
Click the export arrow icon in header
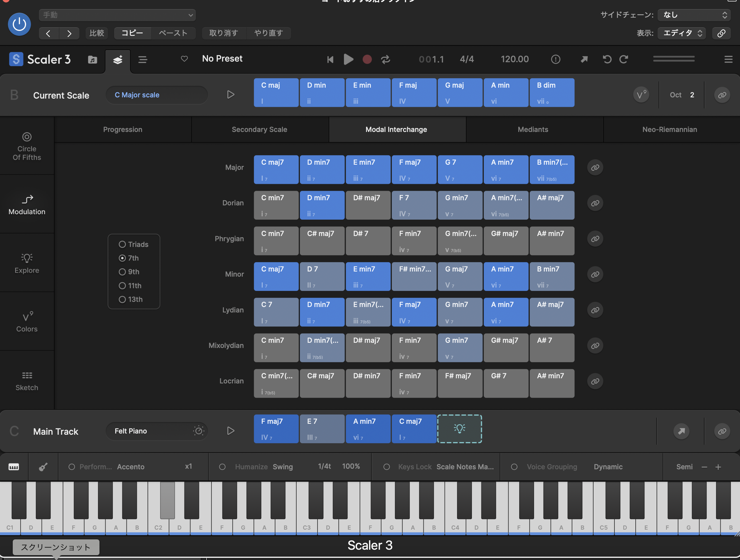tap(584, 59)
